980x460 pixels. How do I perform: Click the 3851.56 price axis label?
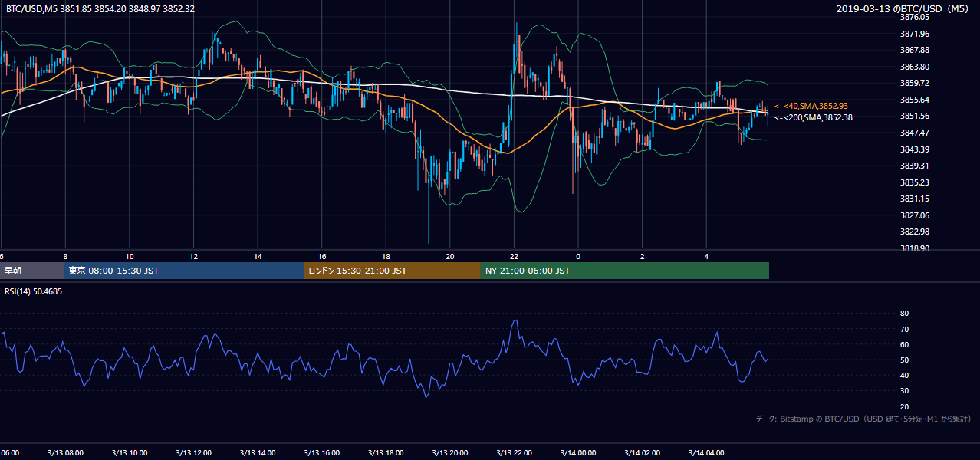point(915,116)
